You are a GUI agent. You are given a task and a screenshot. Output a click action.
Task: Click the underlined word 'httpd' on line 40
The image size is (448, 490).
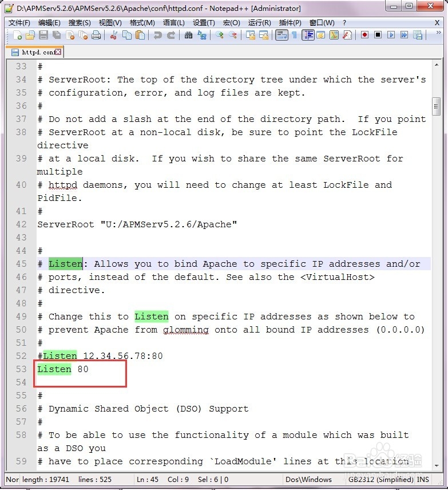click(63, 185)
